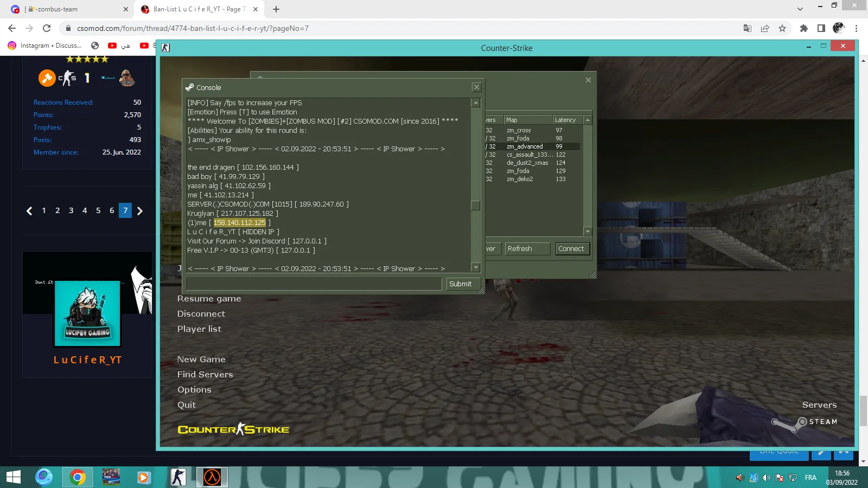Click the volume speaker icon in system tray
The height and width of the screenshot is (488, 868).
(766, 478)
